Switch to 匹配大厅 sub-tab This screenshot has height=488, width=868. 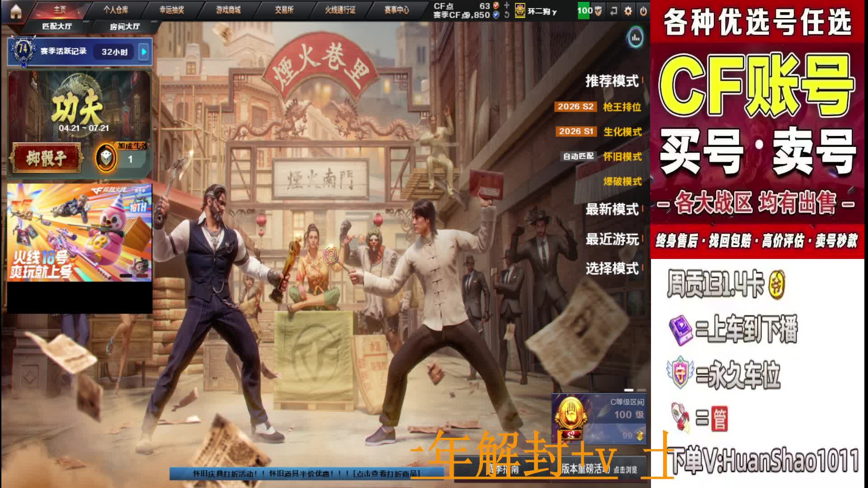(57, 26)
